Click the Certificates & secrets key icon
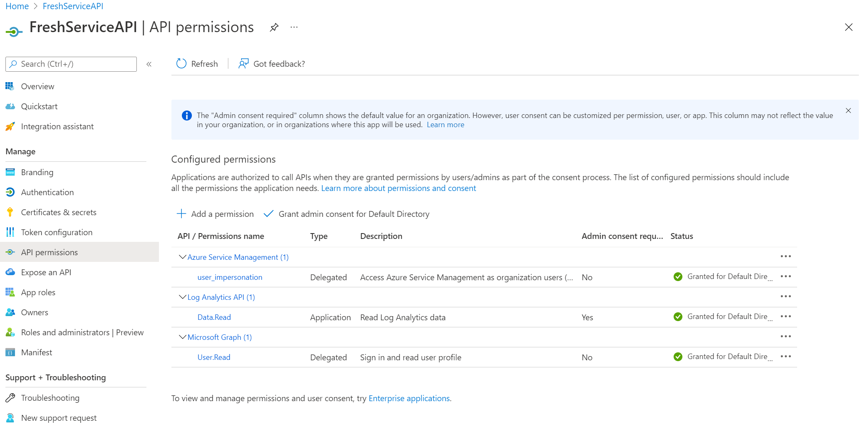The width and height of the screenshot is (868, 427). 10,212
